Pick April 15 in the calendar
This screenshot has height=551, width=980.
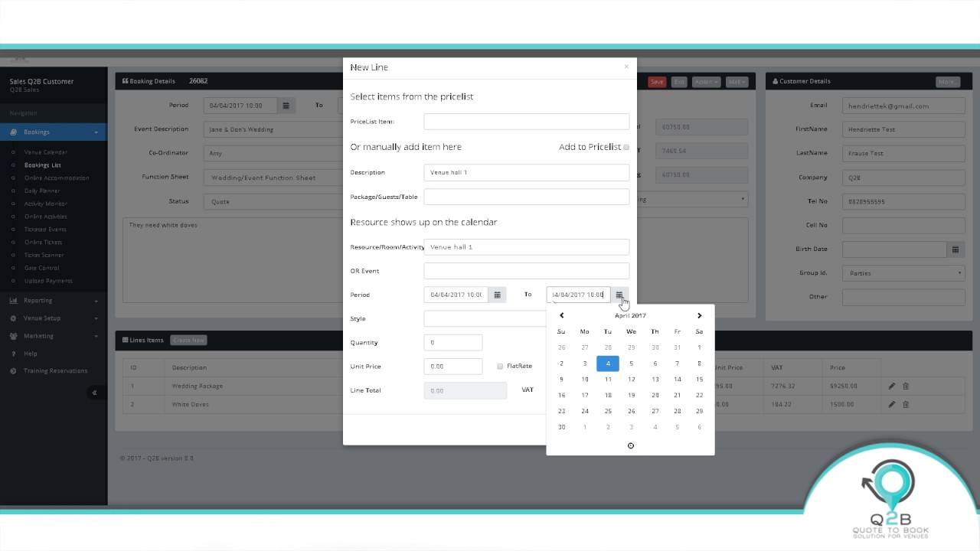click(699, 380)
